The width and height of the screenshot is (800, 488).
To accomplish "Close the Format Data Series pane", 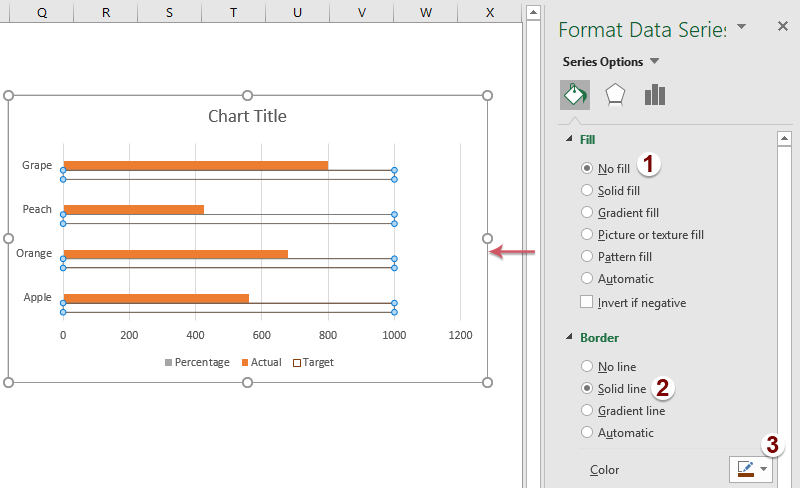I will [x=783, y=26].
